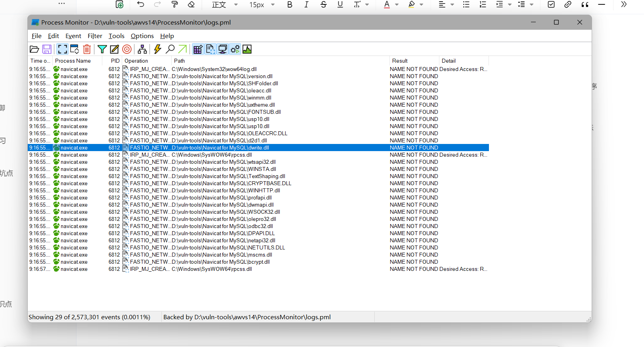Screen dimensions: 644x347
Task: Select the highlighted dwrite.dll row
Action: (x=258, y=148)
